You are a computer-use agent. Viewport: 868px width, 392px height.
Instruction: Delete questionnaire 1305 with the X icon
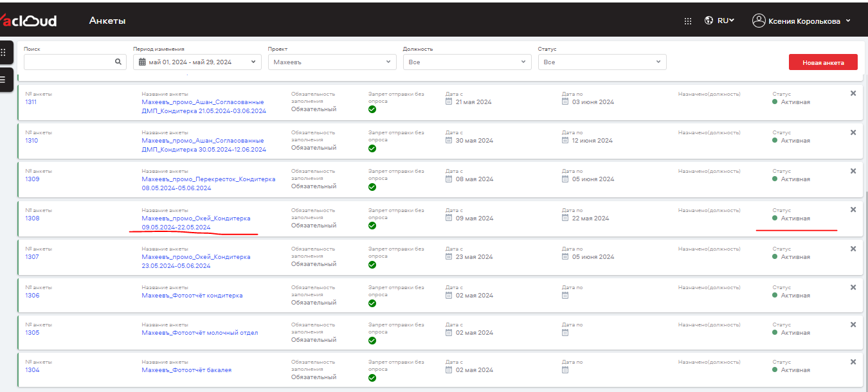(853, 325)
